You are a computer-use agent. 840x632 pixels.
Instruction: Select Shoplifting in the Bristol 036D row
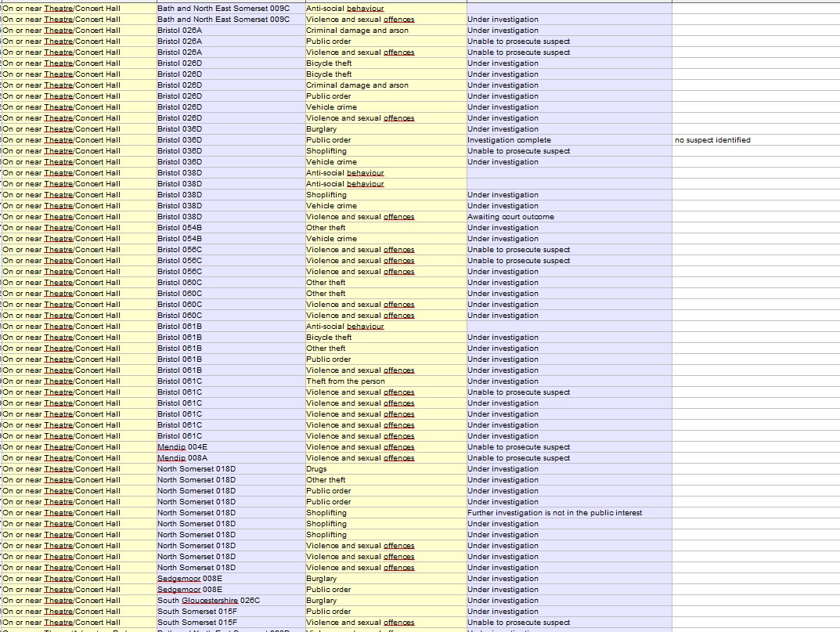[x=326, y=151]
